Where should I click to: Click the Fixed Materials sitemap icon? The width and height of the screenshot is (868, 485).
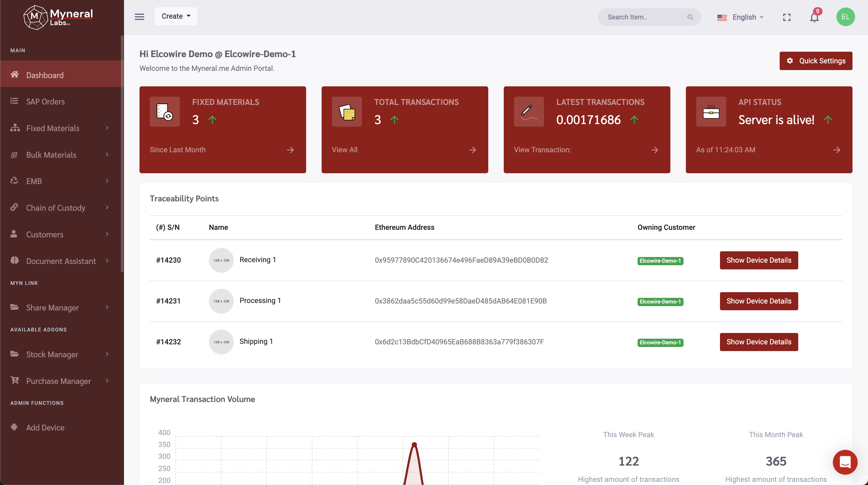pos(14,127)
